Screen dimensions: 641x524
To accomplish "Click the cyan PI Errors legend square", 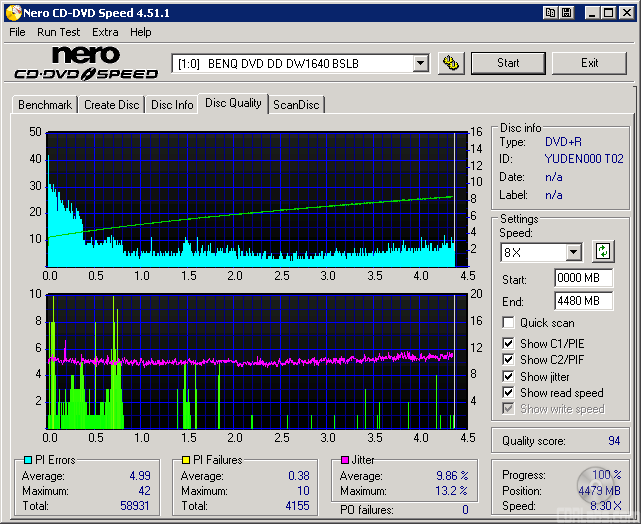I will coord(27,460).
